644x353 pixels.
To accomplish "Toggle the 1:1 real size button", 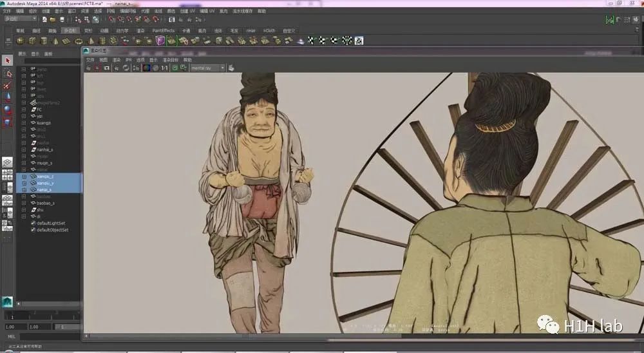I will 164,68.
